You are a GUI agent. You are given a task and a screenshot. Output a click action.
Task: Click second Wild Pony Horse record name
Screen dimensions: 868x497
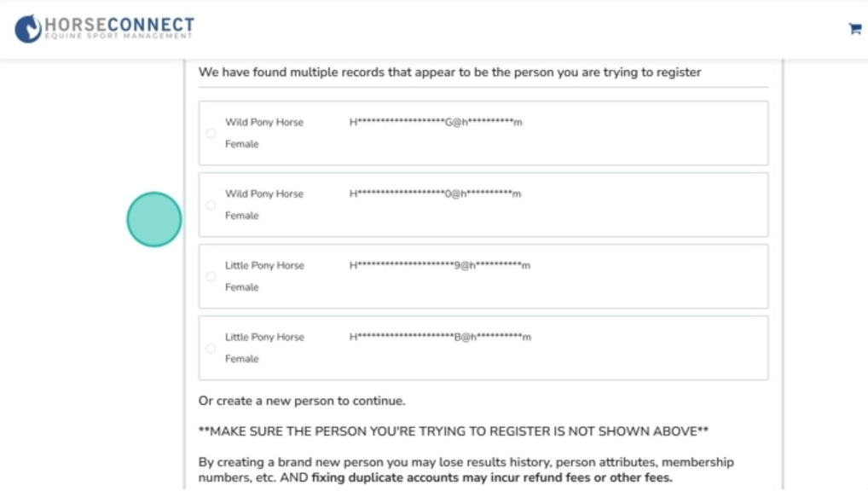tap(264, 194)
